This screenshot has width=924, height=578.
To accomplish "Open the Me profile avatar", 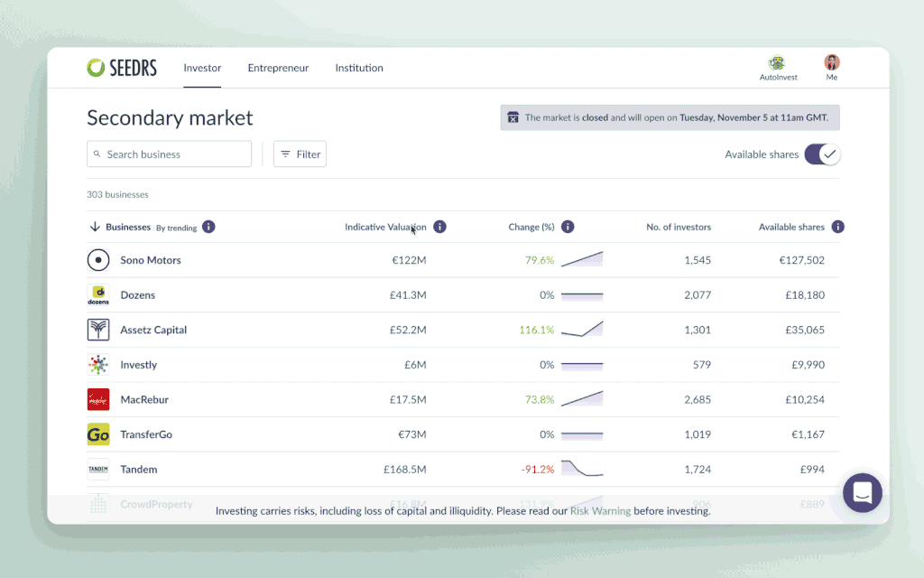I will coord(831,62).
